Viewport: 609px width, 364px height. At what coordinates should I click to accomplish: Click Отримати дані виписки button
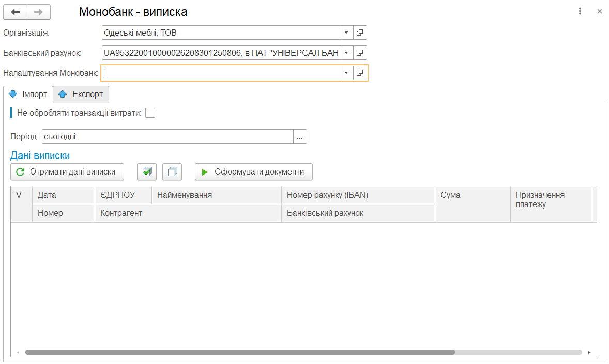coord(67,172)
